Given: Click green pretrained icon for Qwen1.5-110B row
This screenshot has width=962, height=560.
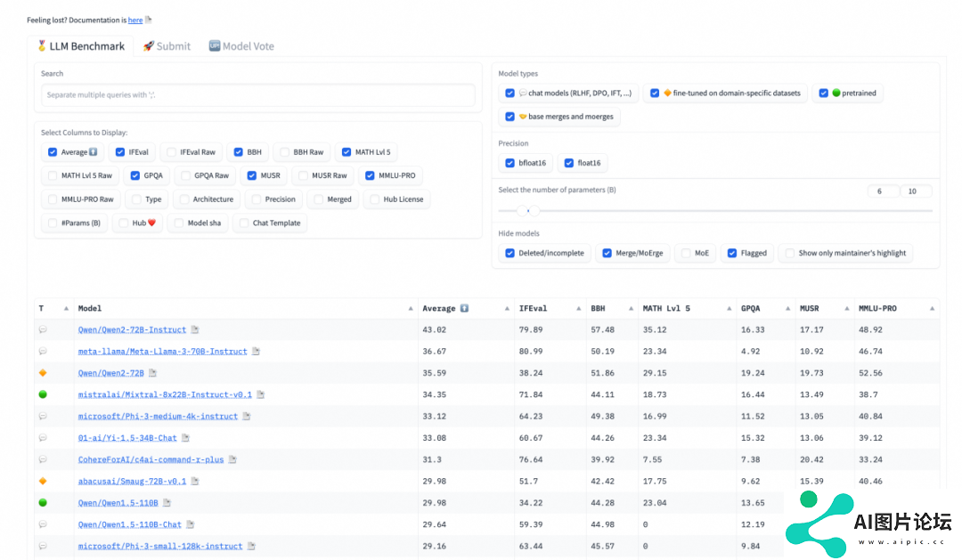Looking at the screenshot, I should click(43, 502).
